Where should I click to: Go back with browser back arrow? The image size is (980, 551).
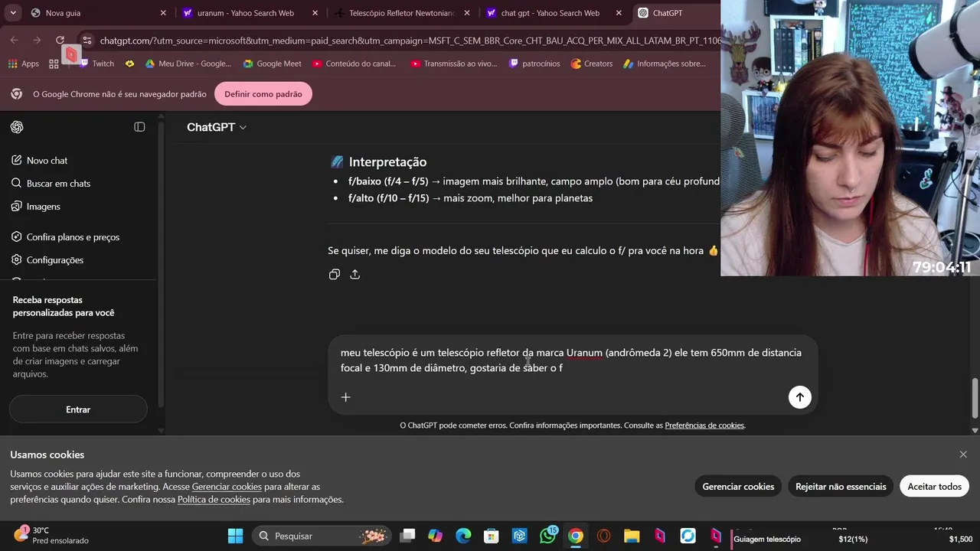15,40
